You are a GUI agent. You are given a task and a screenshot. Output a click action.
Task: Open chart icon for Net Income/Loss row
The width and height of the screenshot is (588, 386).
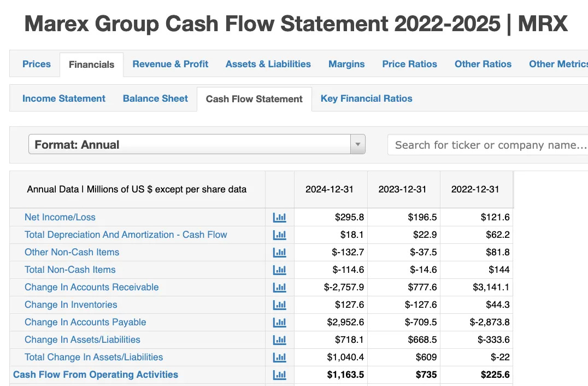coord(279,217)
